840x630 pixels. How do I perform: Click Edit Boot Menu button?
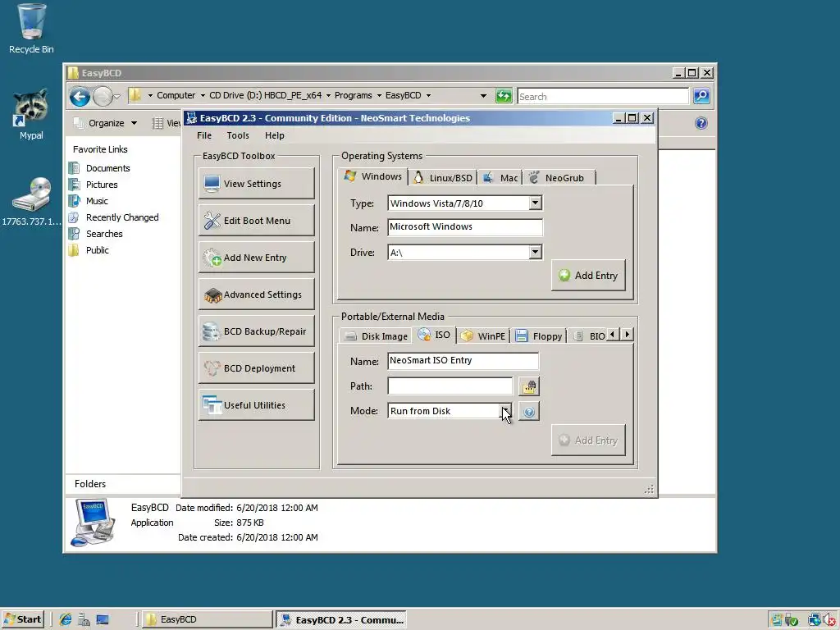pyautogui.click(x=257, y=221)
